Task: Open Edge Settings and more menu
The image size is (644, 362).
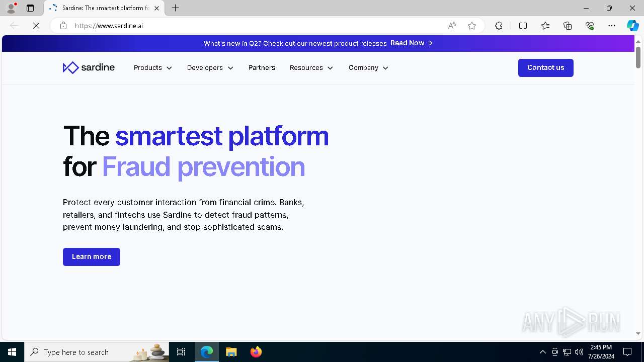Action: (612, 26)
